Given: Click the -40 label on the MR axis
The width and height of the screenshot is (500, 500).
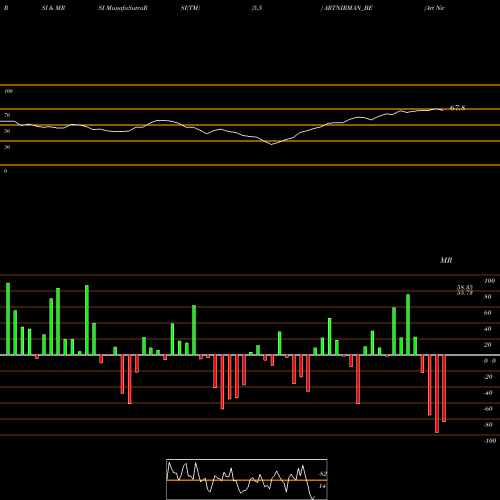Looking at the screenshot, I should pyautogui.click(x=488, y=393).
